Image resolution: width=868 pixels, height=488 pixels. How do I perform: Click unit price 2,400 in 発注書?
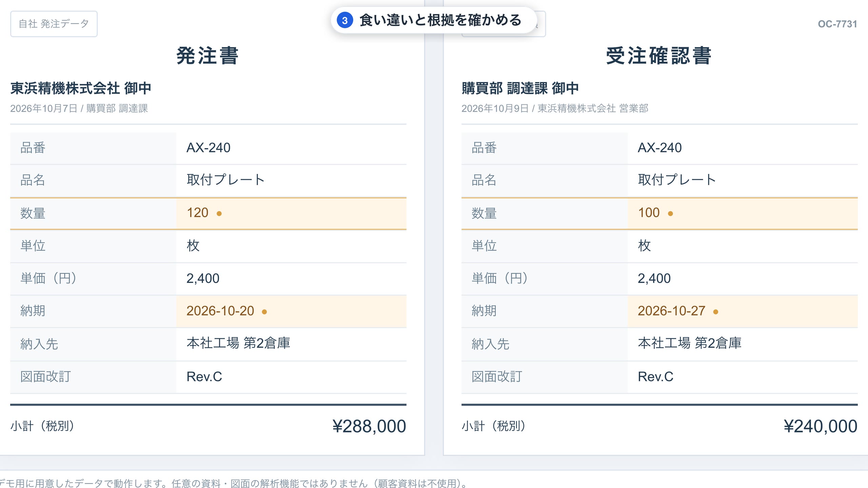[x=203, y=279]
